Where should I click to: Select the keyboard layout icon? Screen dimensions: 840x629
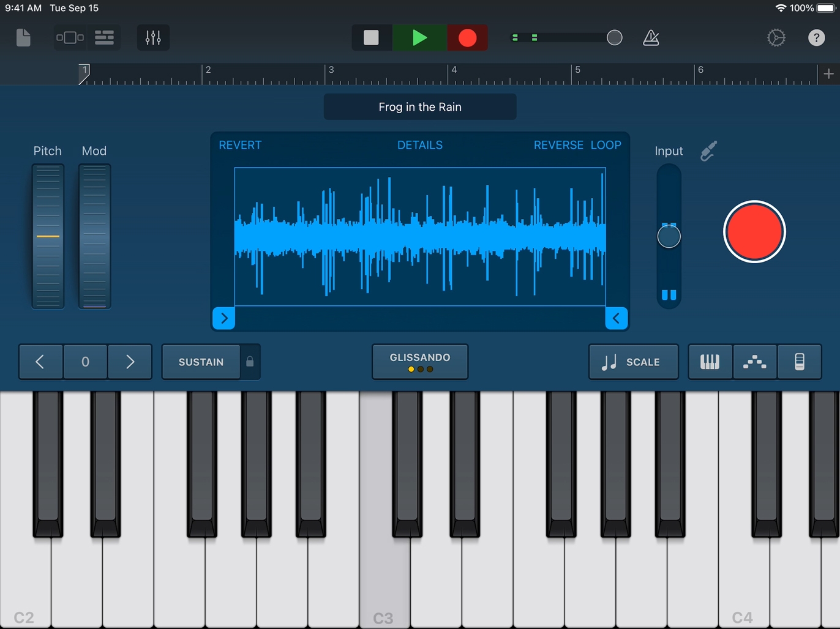click(710, 362)
